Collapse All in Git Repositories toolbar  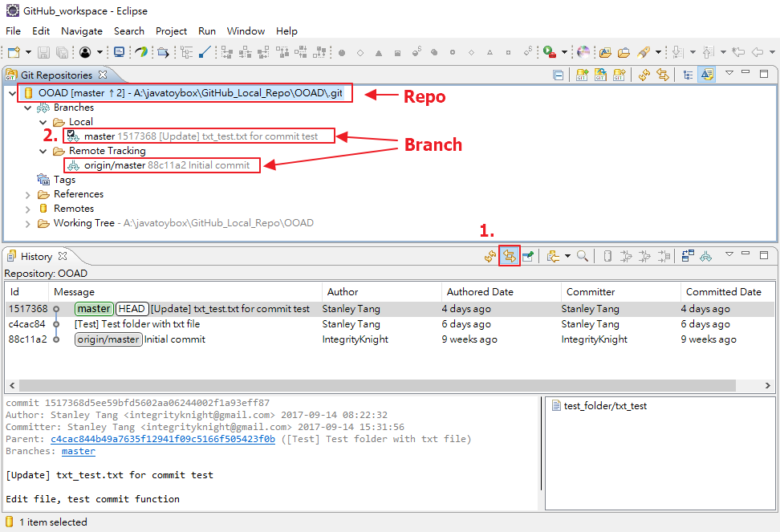[559, 74]
